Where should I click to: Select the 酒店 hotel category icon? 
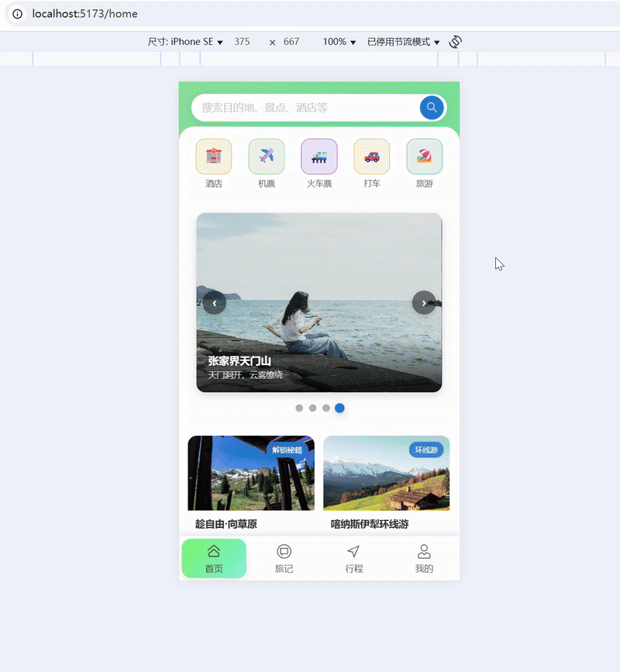pyautogui.click(x=213, y=155)
